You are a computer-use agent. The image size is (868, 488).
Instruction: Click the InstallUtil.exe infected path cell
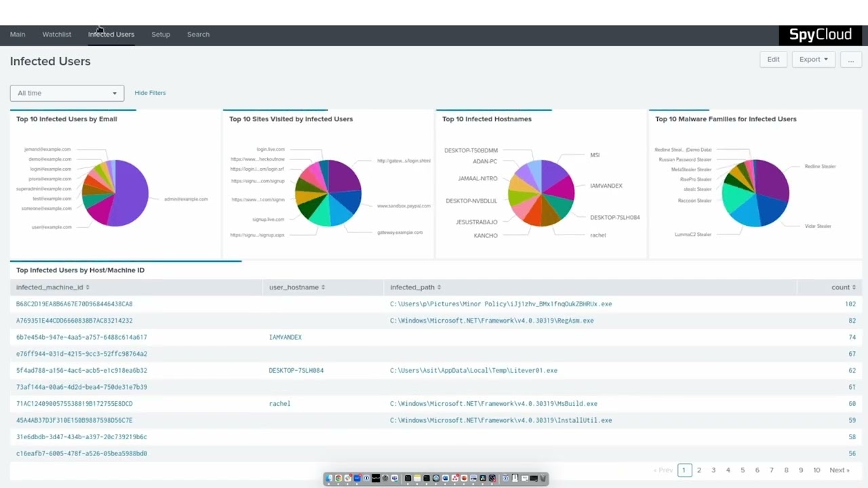(501, 420)
